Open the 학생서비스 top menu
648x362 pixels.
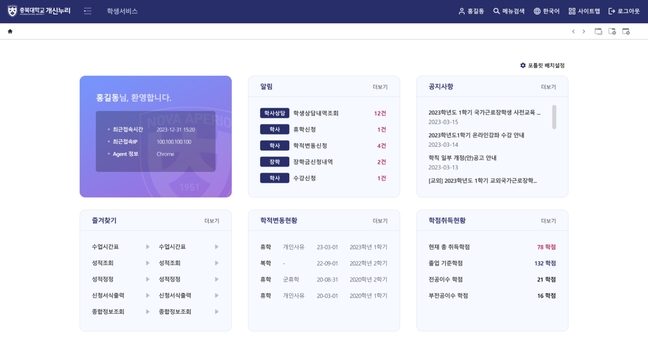click(122, 11)
